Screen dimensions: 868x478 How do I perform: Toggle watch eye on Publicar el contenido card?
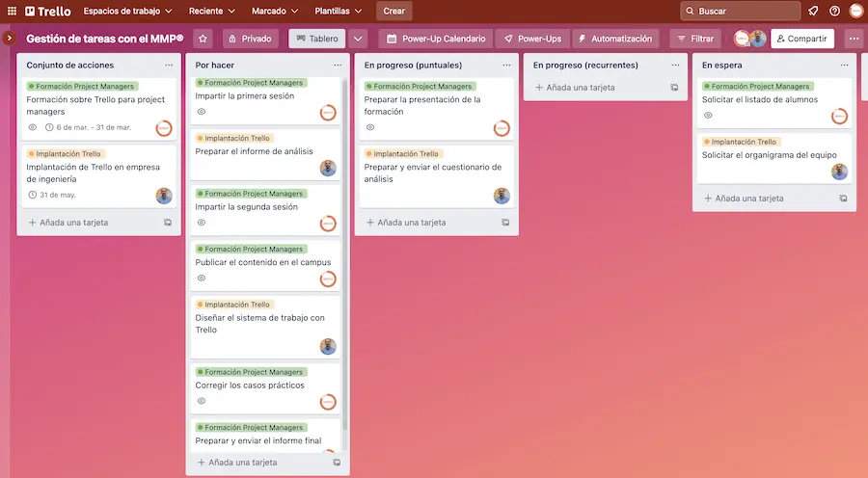click(202, 278)
